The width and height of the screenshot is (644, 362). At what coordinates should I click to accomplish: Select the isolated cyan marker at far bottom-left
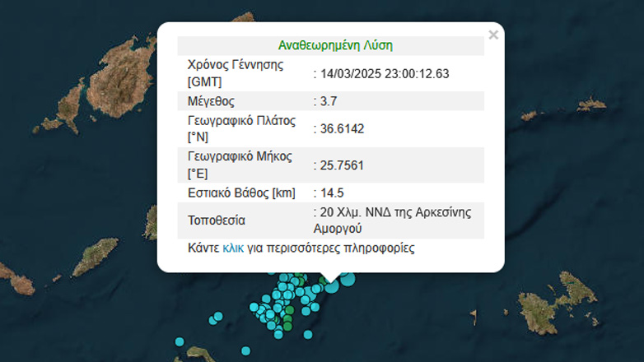click(180, 341)
